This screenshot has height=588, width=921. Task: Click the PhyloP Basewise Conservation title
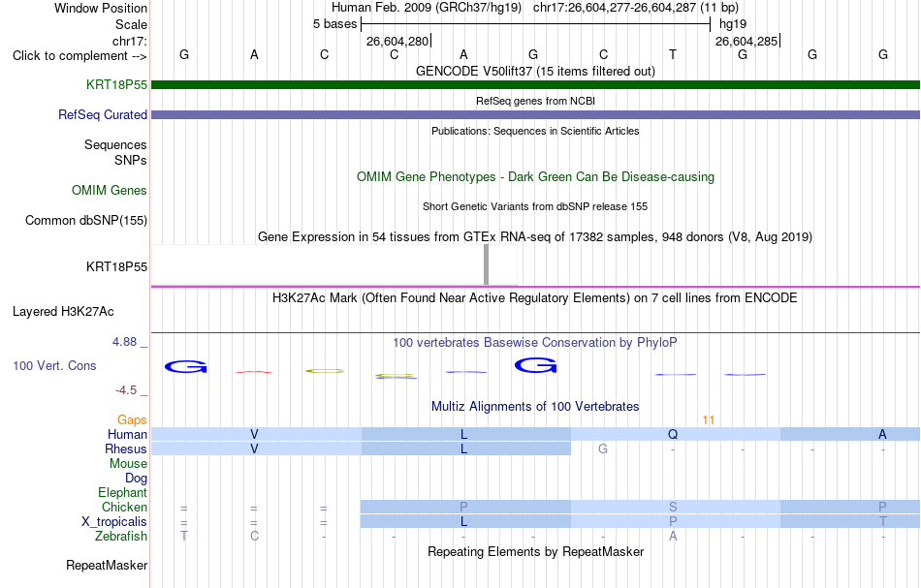pos(535,342)
